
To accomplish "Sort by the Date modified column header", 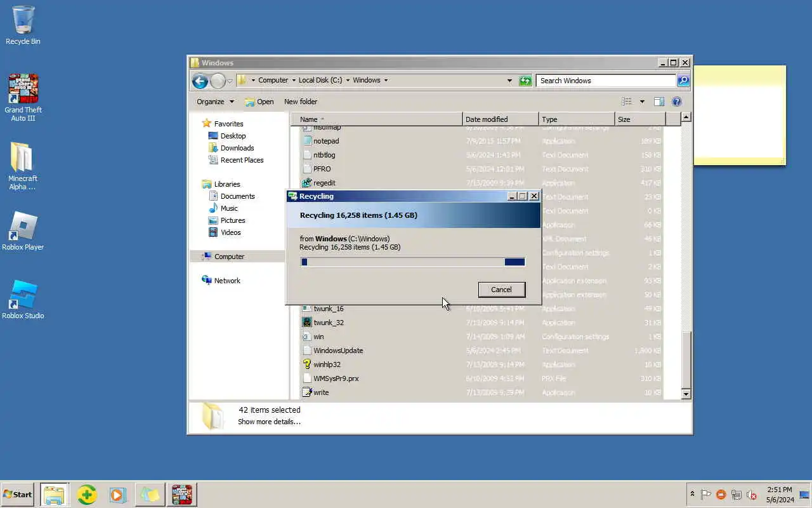I will point(501,119).
